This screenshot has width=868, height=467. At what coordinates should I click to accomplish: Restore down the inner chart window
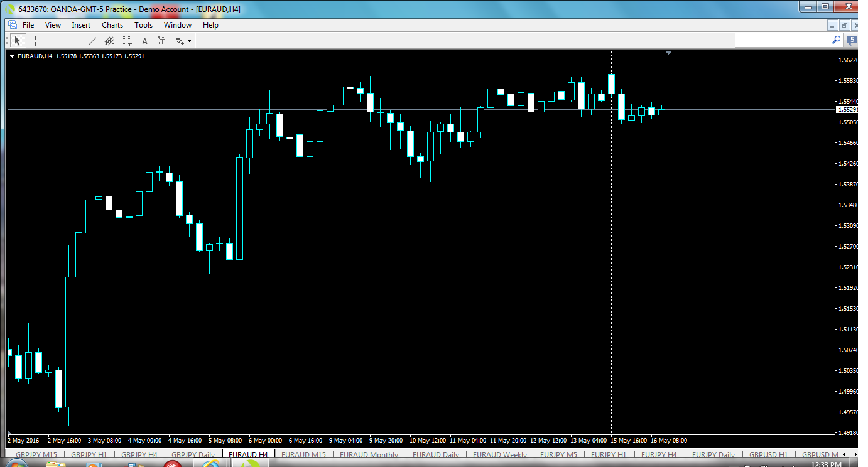[x=845, y=25]
